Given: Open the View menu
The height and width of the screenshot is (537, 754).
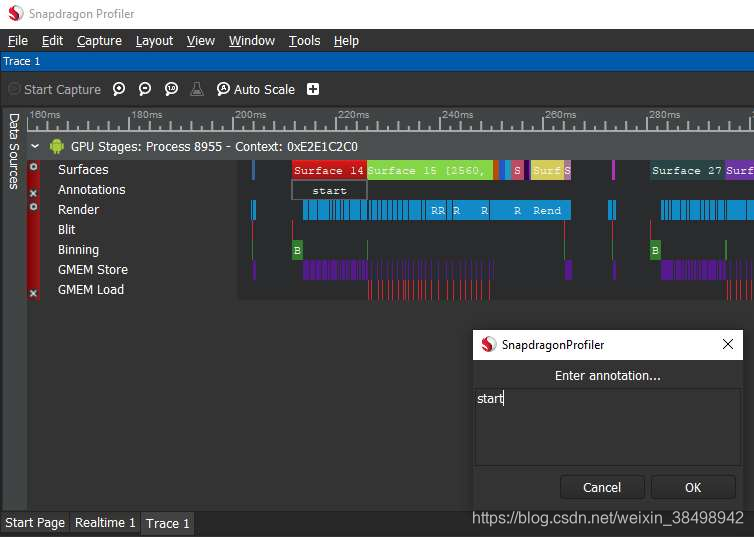Looking at the screenshot, I should (201, 41).
